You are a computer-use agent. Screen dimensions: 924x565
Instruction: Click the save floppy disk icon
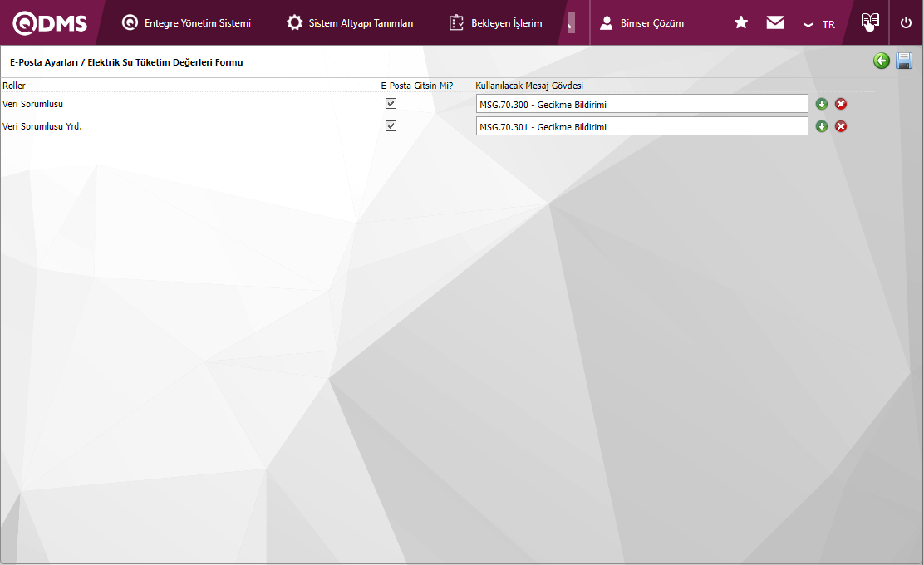pos(904,61)
